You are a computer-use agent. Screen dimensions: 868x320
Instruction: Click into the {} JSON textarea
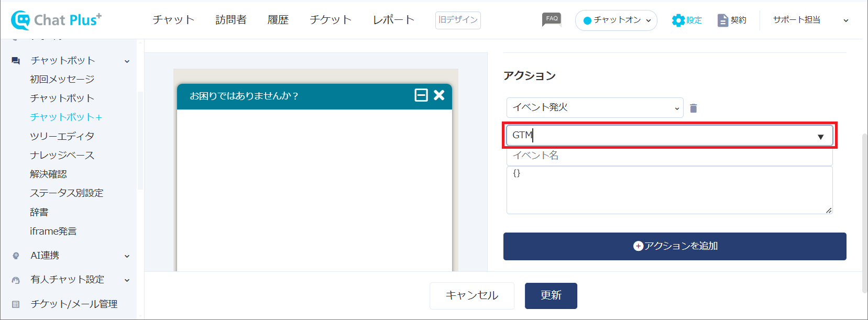tap(669, 190)
